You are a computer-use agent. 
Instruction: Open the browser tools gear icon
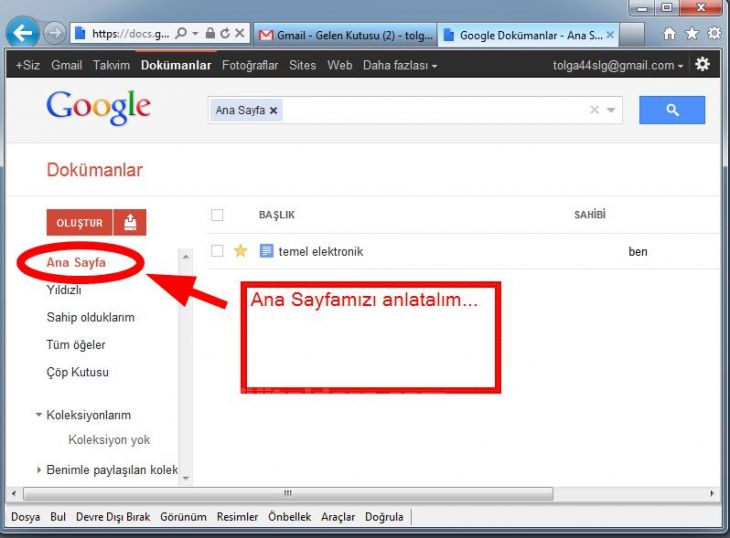(714, 33)
